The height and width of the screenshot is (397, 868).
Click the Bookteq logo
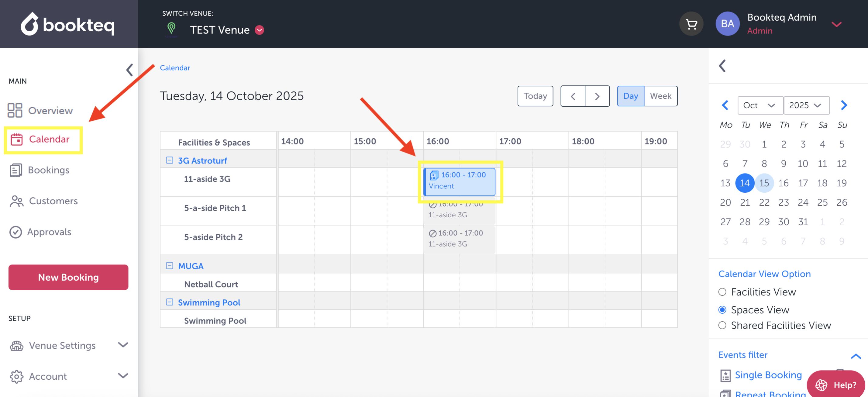coord(68,24)
